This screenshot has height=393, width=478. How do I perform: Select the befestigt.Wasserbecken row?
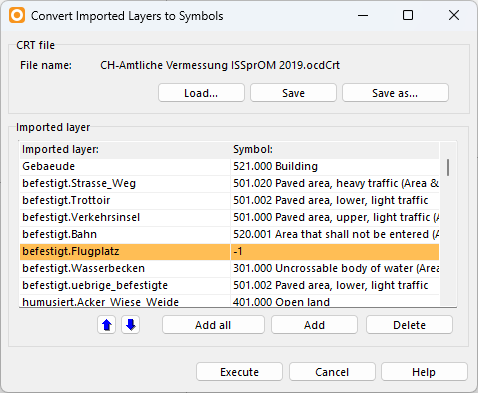[x=229, y=268]
